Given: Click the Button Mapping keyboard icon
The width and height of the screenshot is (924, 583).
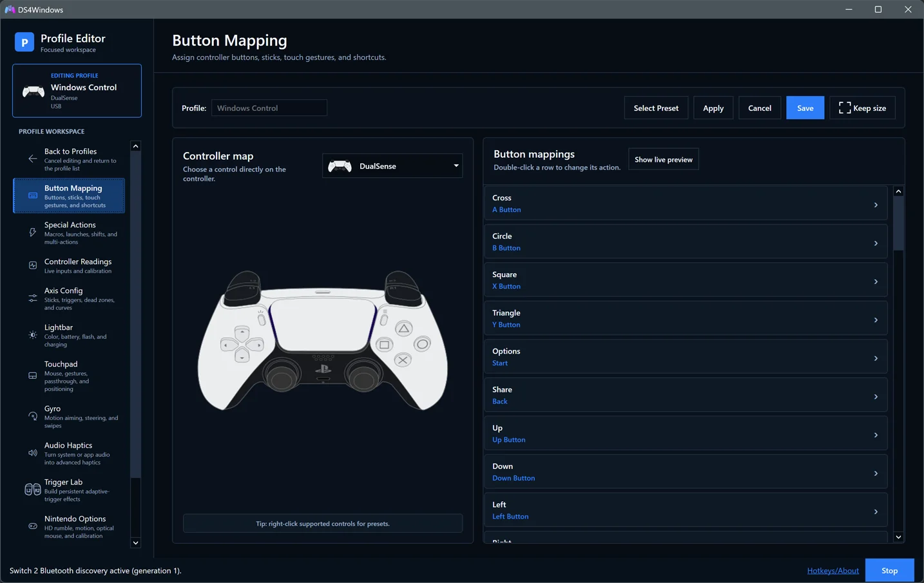Looking at the screenshot, I should click(x=33, y=195).
